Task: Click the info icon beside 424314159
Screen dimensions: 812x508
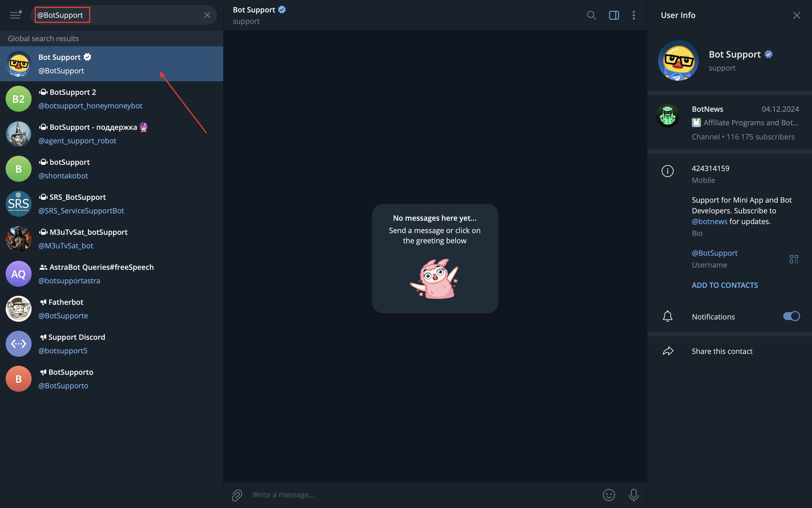Action: coord(667,171)
